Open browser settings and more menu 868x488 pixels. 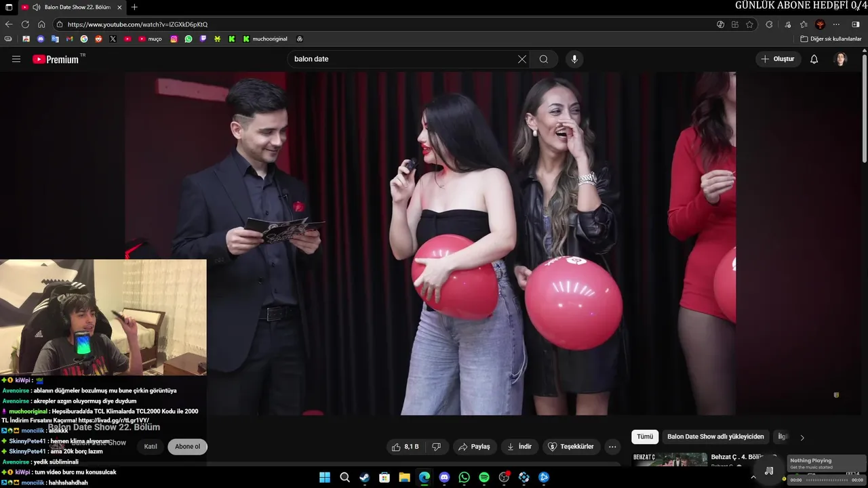coord(836,24)
